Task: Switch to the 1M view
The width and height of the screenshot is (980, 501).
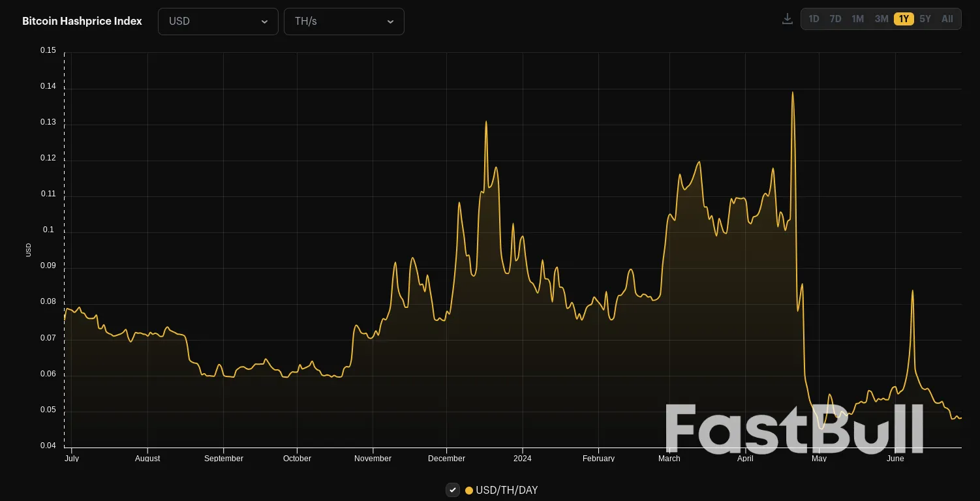Action: pyautogui.click(x=857, y=19)
